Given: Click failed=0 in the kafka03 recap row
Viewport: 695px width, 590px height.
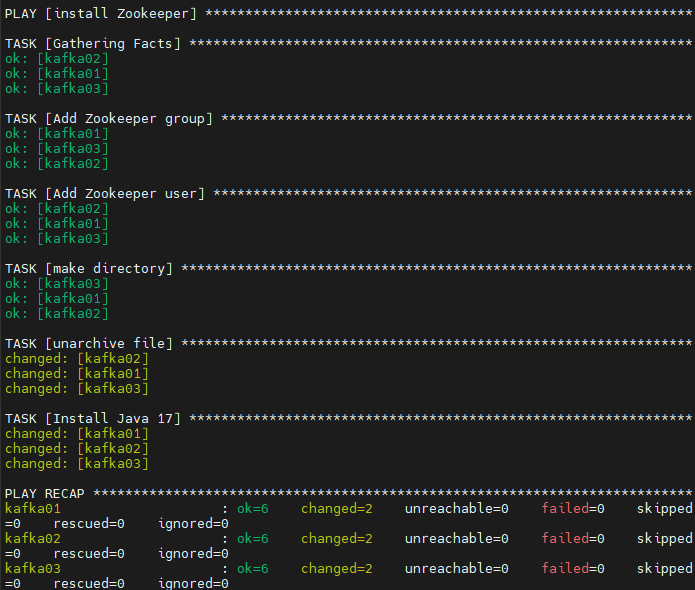Looking at the screenshot, I should (573, 568).
